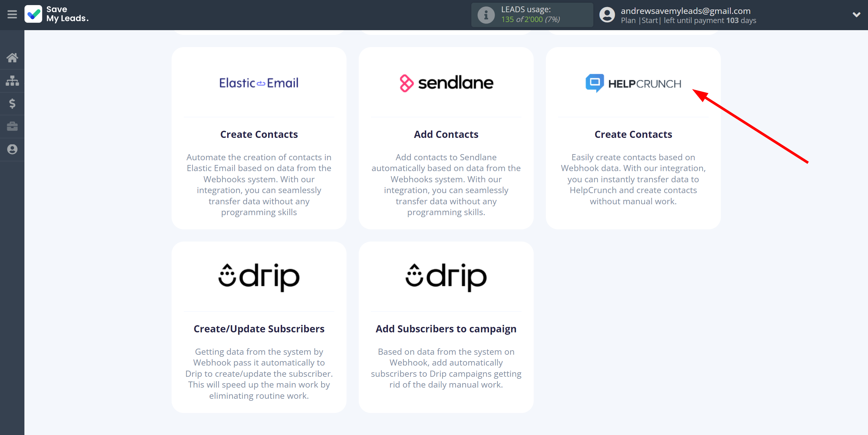Screen dimensions: 868x435
Task: Open connections sitemap icon in sidebar
Action: click(12, 81)
